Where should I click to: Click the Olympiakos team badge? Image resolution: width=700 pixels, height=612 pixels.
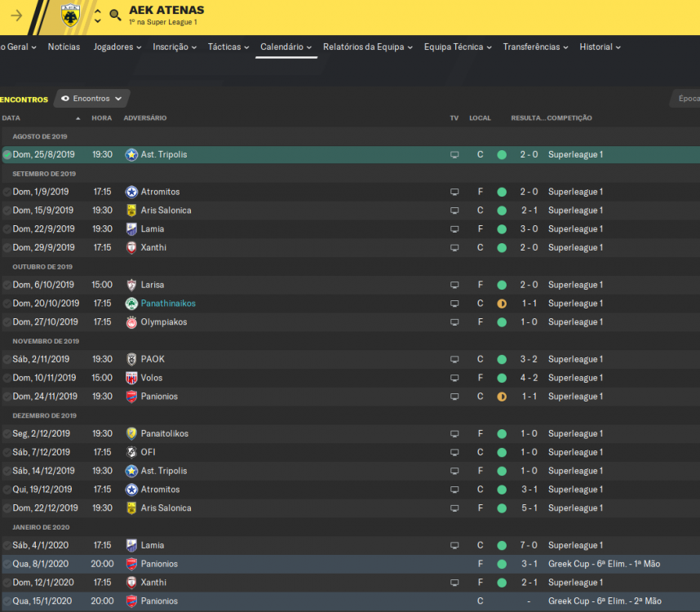pyautogui.click(x=131, y=322)
